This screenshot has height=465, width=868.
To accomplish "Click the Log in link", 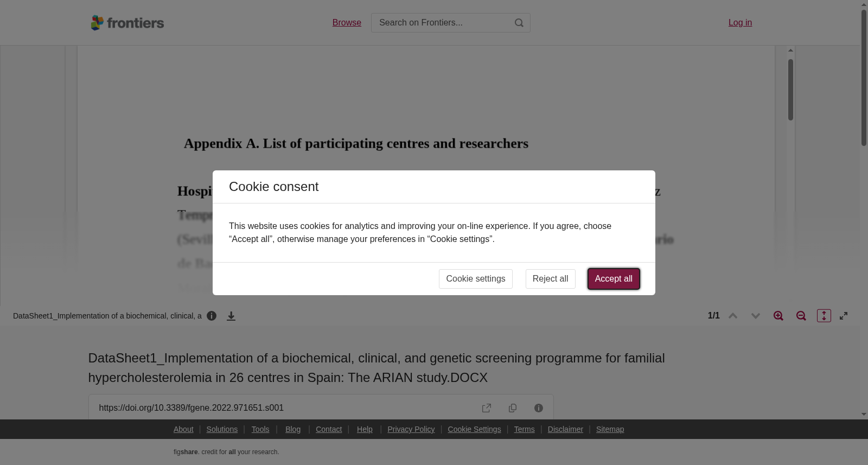I will click(740, 23).
